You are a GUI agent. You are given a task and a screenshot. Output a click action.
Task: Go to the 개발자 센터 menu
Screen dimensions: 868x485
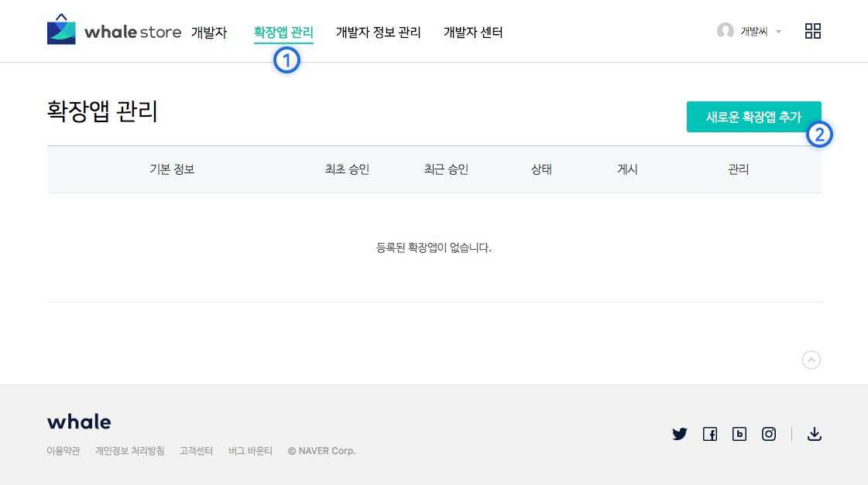click(x=473, y=32)
